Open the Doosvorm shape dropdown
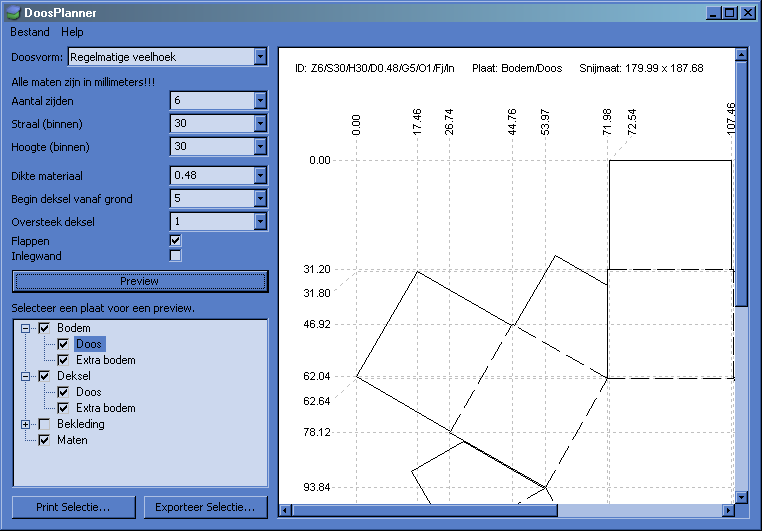 pyautogui.click(x=260, y=57)
